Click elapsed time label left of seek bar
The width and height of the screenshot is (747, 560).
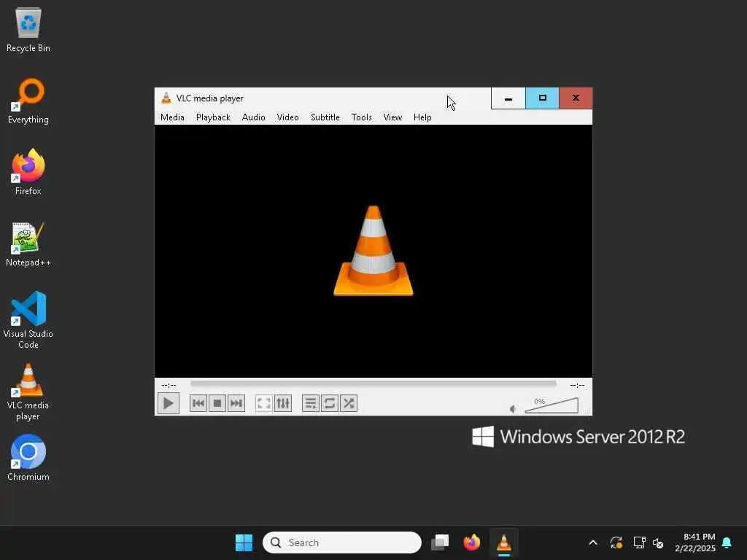pyautogui.click(x=169, y=385)
